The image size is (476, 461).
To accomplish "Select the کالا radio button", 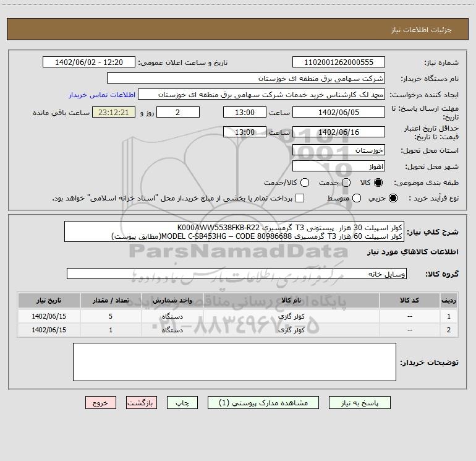I will (x=380, y=183).
